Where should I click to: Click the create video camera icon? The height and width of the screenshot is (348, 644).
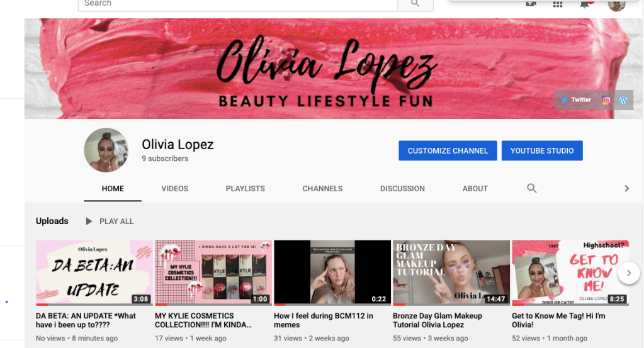point(531,4)
